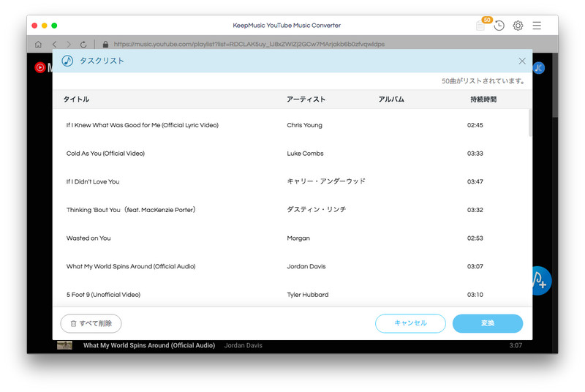585x392 pixels.
Task: Close the task list dialog
Action: [x=522, y=61]
